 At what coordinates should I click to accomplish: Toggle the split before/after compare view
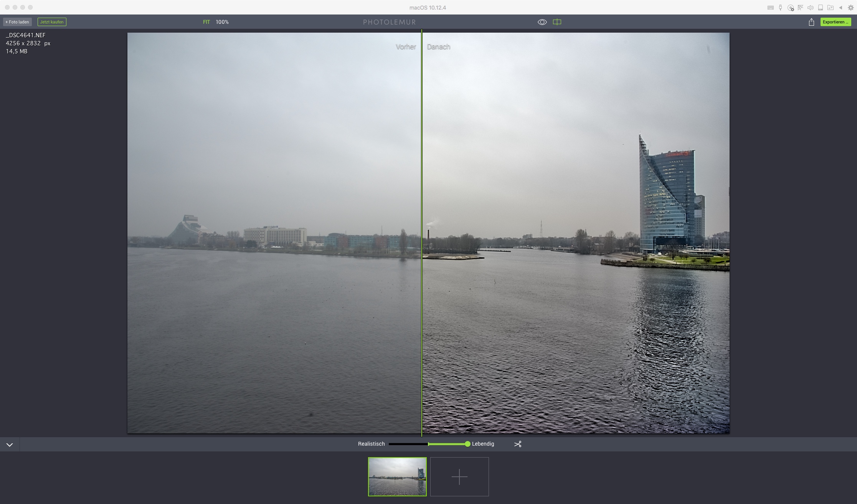coord(557,22)
